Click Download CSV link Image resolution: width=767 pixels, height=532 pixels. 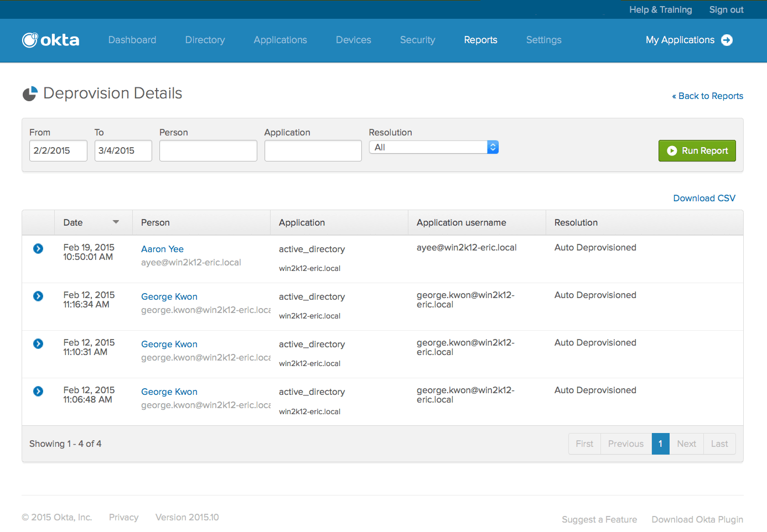pos(704,198)
